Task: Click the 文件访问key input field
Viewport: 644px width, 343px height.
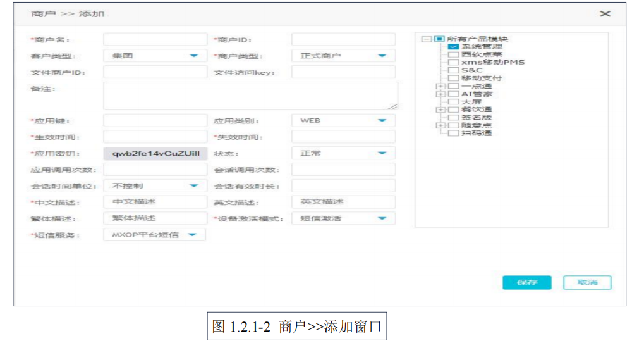Action: [343, 72]
